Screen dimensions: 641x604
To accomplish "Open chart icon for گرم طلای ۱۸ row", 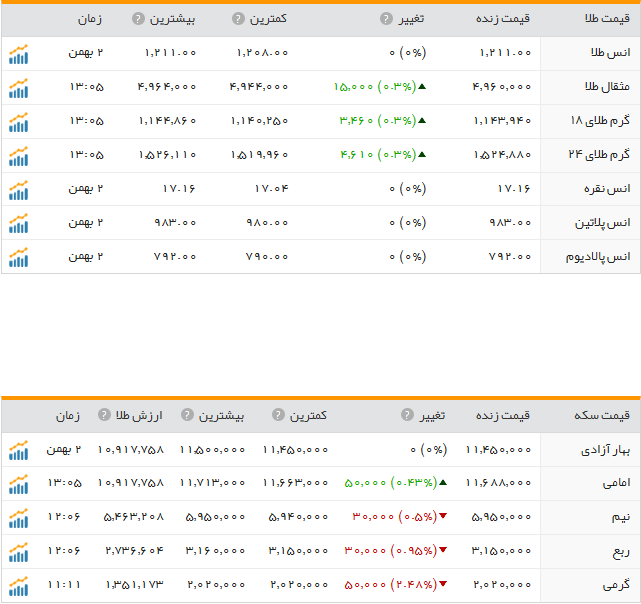I will coord(18,122).
